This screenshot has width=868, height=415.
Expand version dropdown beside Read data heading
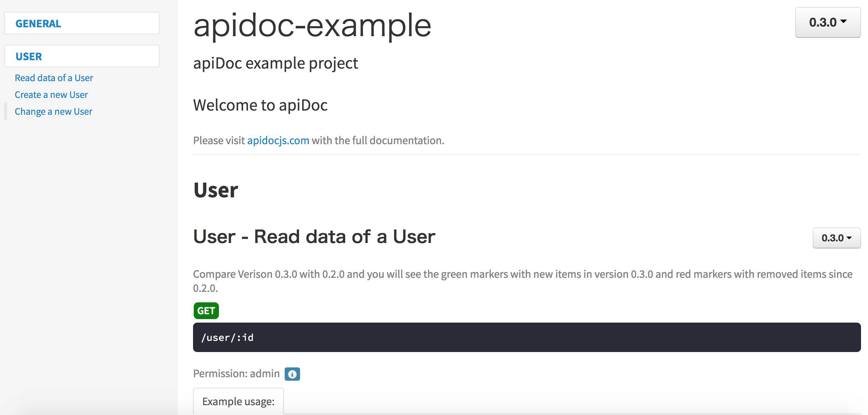[x=836, y=238]
